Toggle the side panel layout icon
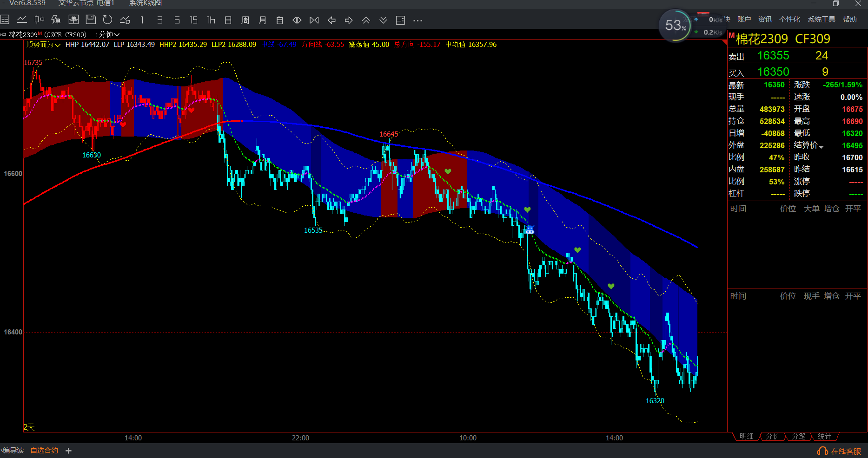Viewport: 868px width, 458px height. point(400,20)
